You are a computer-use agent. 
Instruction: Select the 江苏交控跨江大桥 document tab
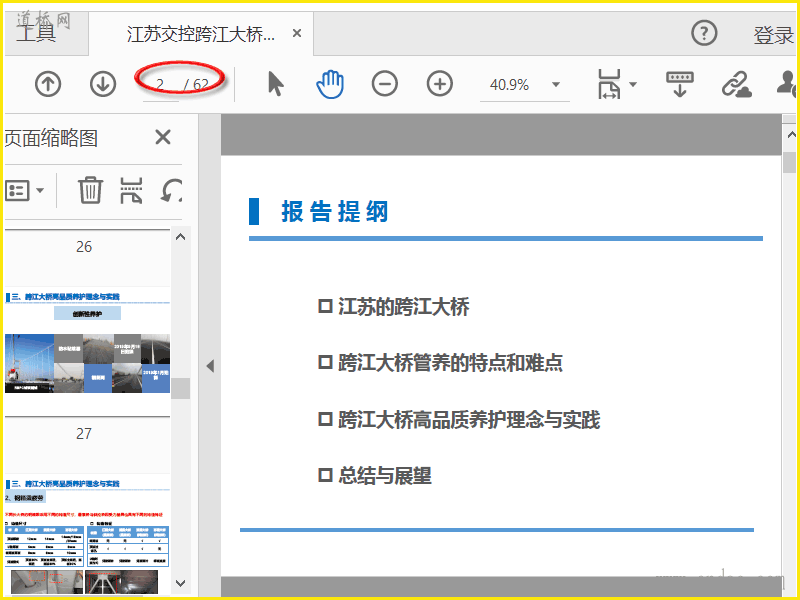pyautogui.click(x=201, y=34)
